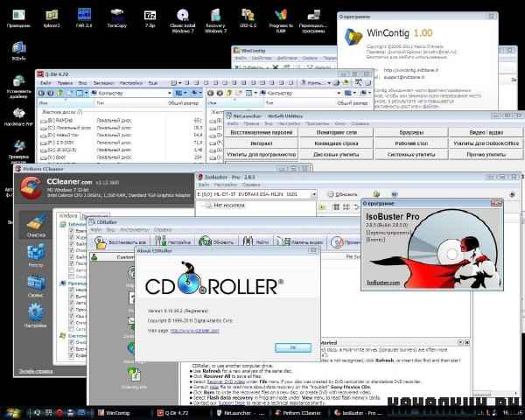Viewport: 525px width, 420px height.
Task: Click NirLauncher Дисковые утилиты category button
Action: coord(337,154)
